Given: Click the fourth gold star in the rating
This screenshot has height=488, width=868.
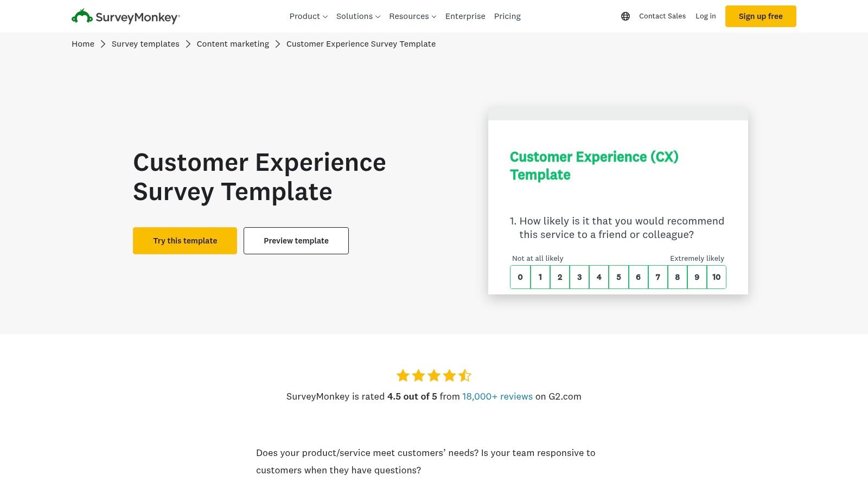Looking at the screenshot, I should tap(449, 375).
